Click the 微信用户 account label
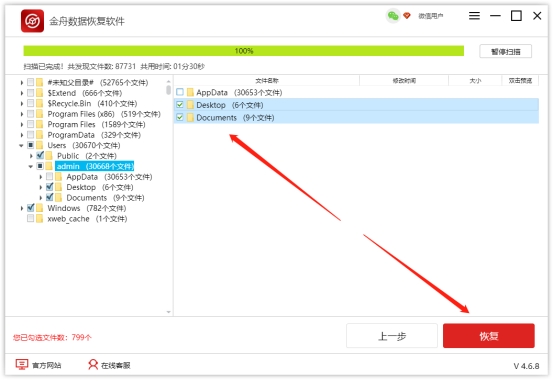 pyautogui.click(x=430, y=16)
